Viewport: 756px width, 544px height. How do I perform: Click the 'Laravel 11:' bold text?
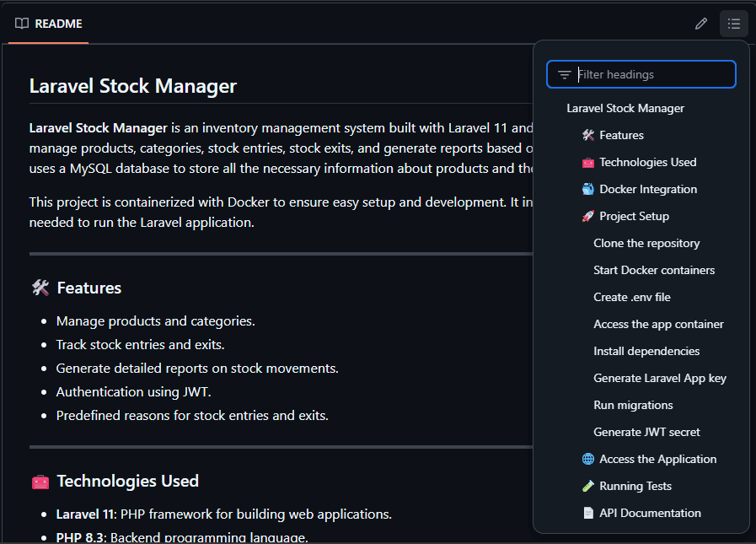pyautogui.click(x=86, y=514)
